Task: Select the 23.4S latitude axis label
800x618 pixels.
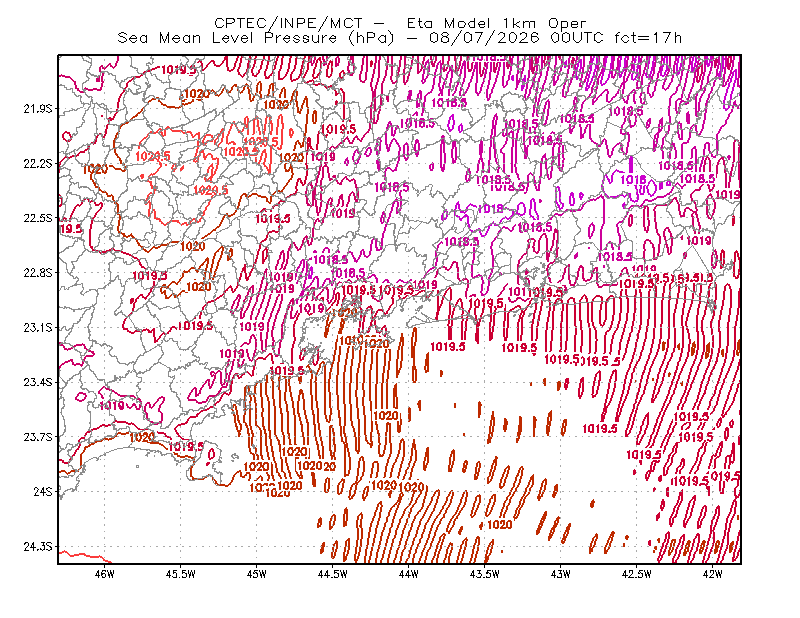Action: click(x=38, y=382)
